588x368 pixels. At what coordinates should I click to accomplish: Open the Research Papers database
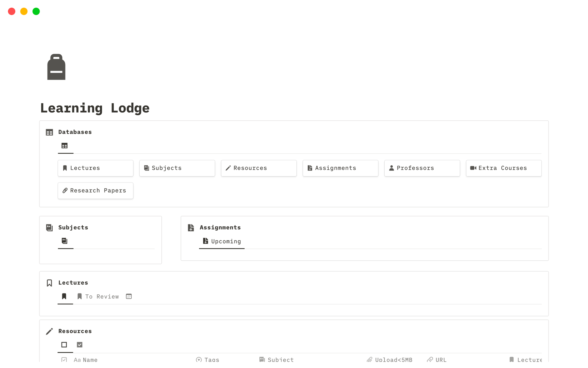click(x=95, y=191)
